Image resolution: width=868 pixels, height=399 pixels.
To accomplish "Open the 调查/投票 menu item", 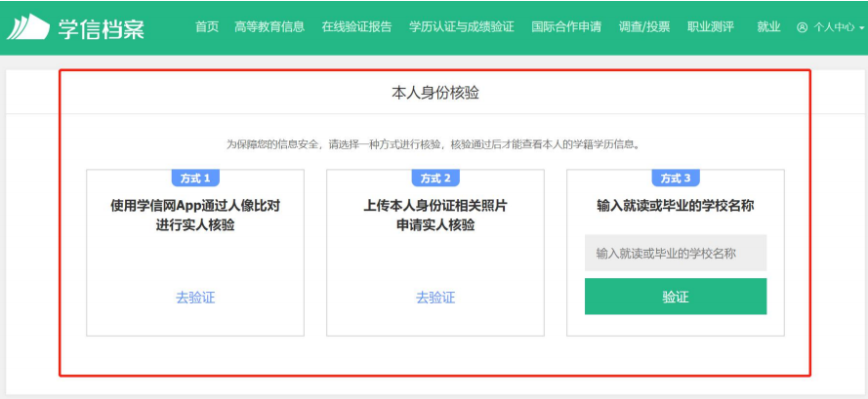I will (644, 27).
